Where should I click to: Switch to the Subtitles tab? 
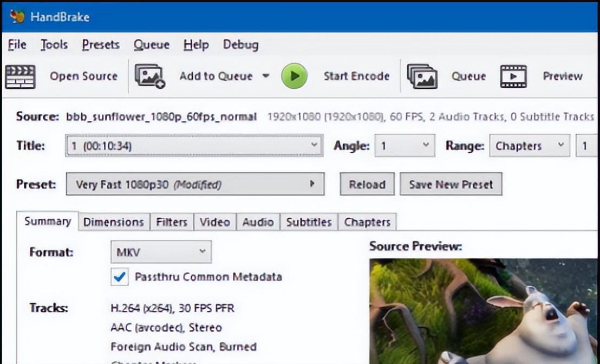pos(309,222)
